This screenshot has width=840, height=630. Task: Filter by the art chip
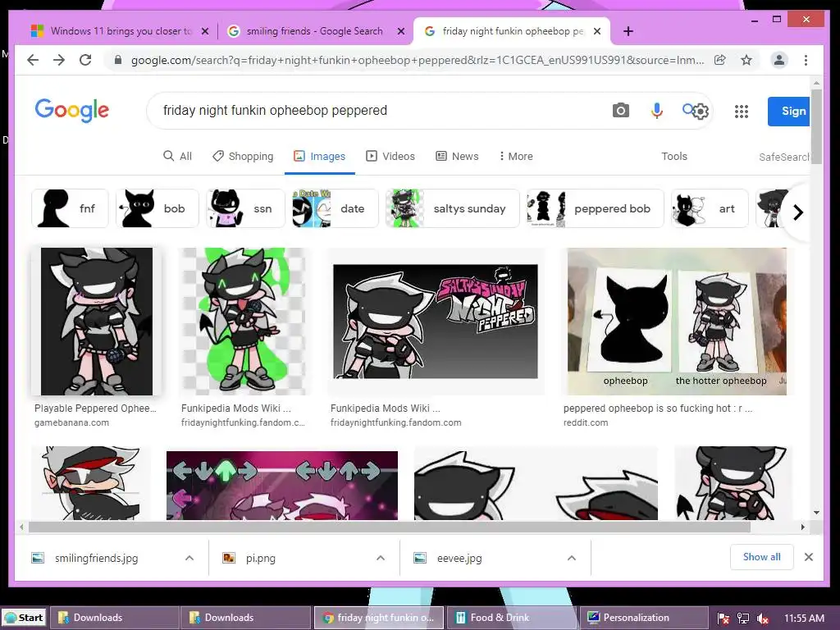[x=710, y=208]
